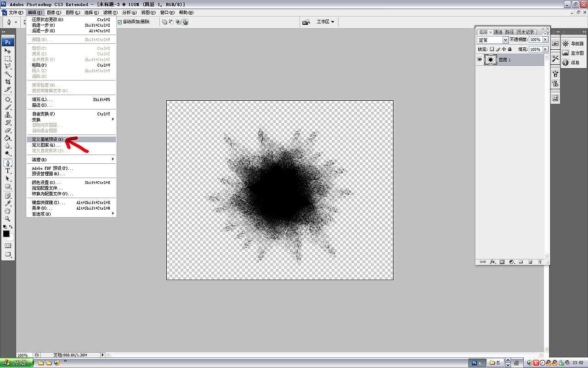Toggle lock position
588x368 pixels.
(x=504, y=49)
